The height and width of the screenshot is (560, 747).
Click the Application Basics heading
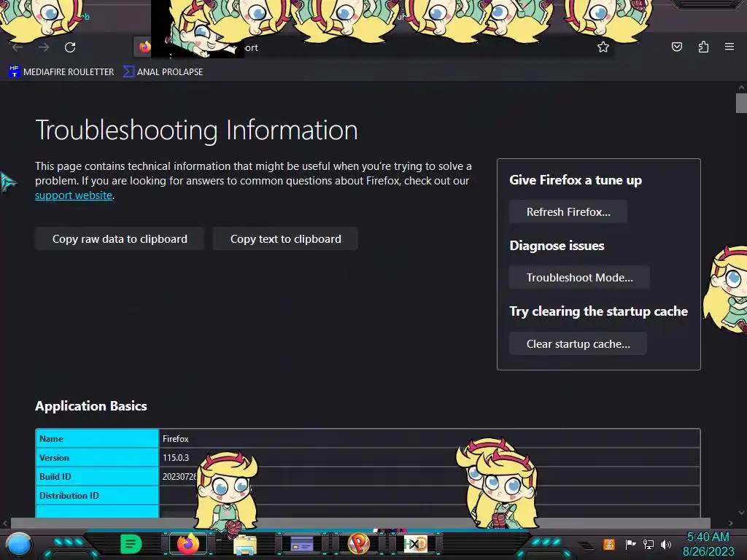(x=91, y=405)
